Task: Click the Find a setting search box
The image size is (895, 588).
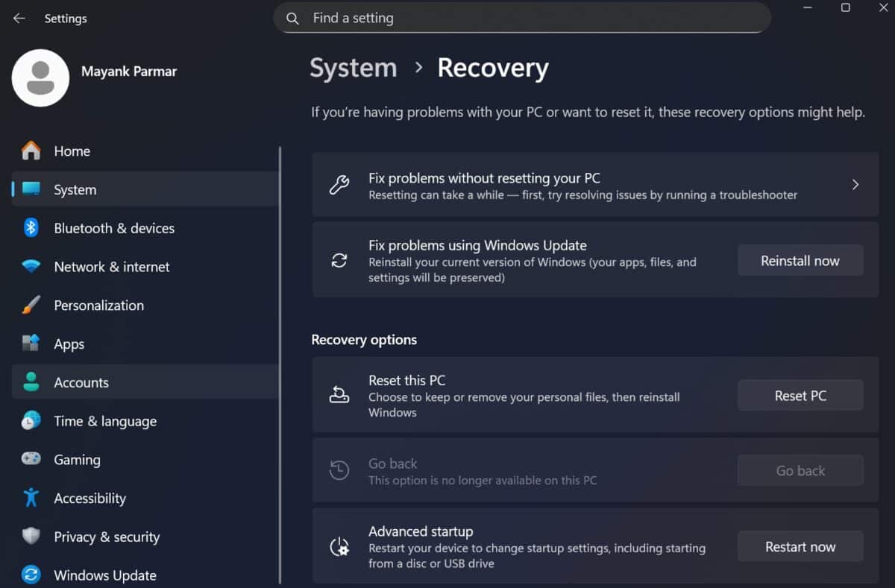Action: point(522,18)
